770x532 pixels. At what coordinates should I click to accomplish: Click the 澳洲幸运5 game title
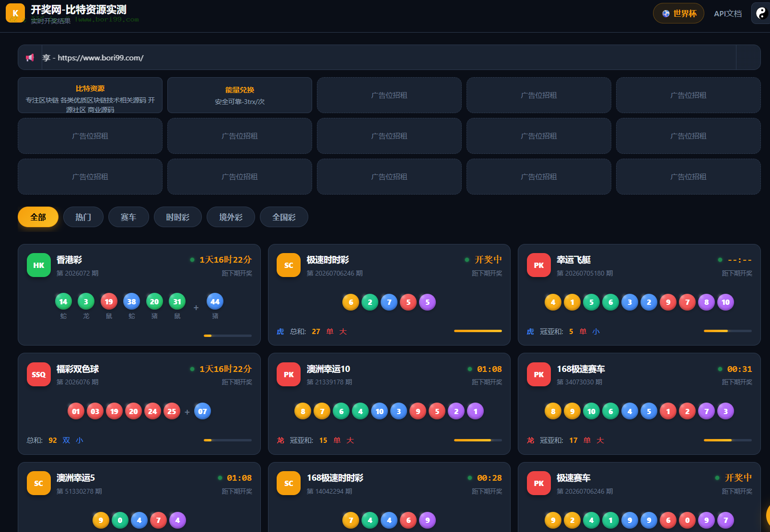click(x=76, y=478)
